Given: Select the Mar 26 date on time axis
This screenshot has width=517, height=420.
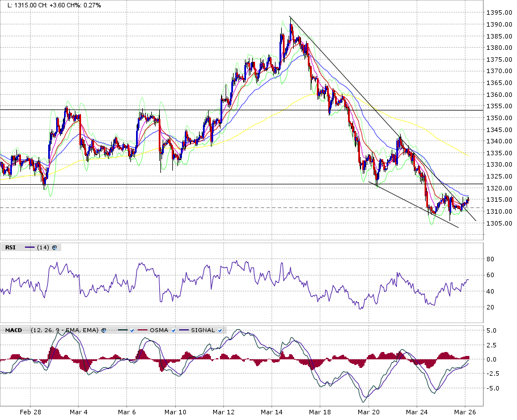Looking at the screenshot, I should 465,411.
